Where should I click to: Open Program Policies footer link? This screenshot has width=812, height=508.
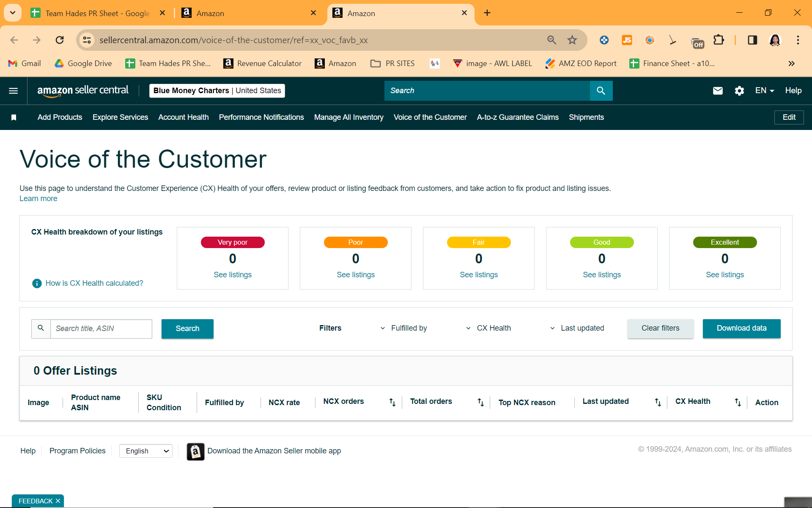tap(77, 451)
